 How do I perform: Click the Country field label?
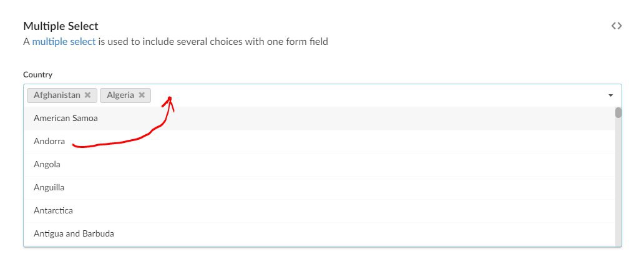[x=38, y=75]
